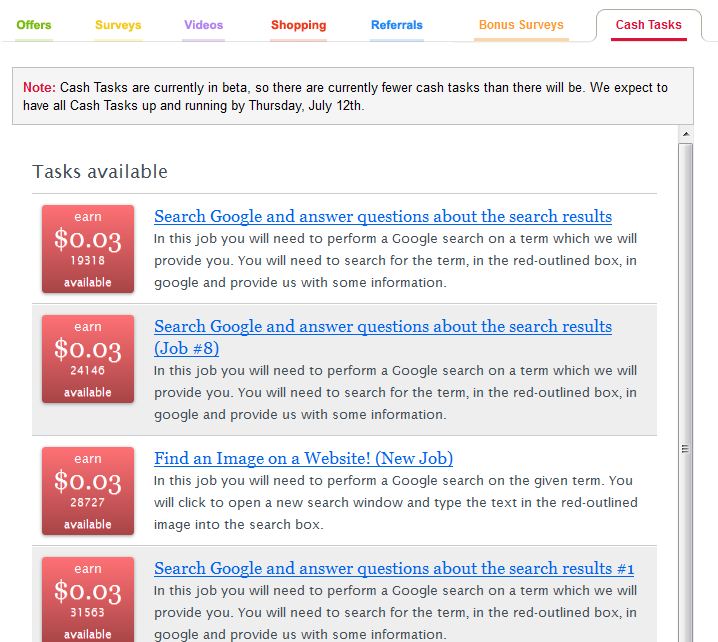Click earn badge showing 24146 available
Screen dimensions: 718x642
coord(88,359)
